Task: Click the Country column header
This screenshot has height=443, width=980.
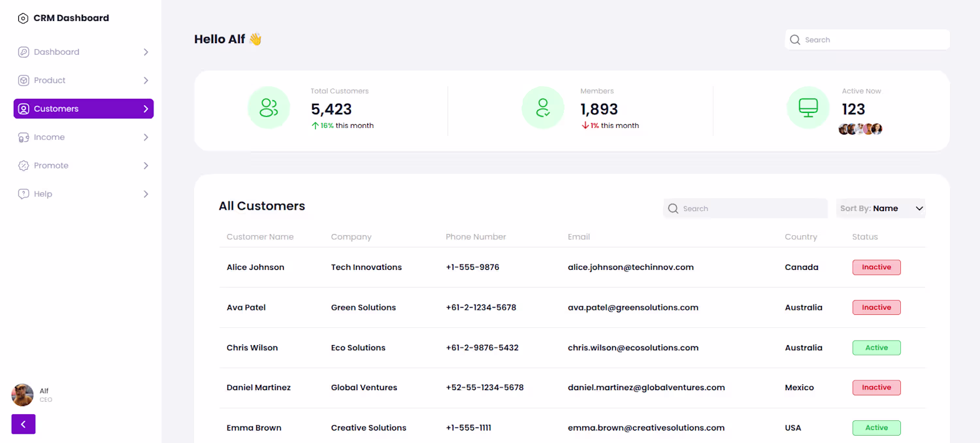Action: tap(801, 237)
